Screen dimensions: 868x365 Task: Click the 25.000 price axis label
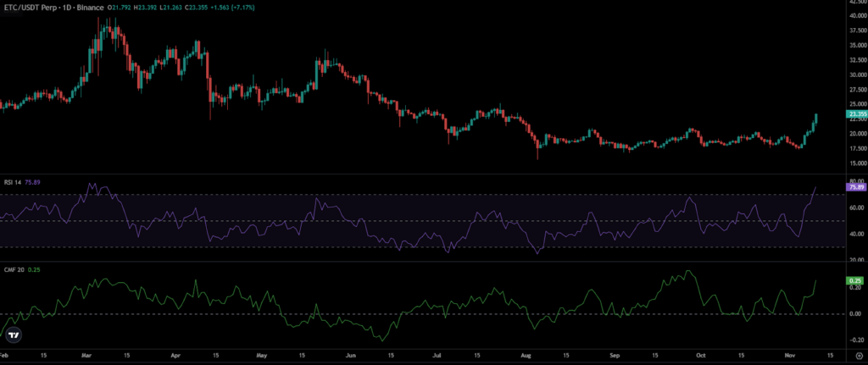[857, 104]
